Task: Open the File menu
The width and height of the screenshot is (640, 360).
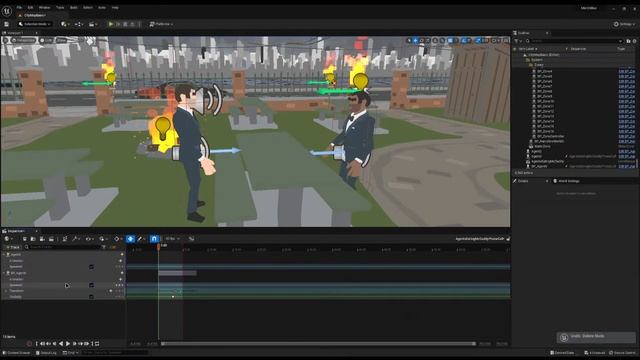Action: click(x=19, y=7)
